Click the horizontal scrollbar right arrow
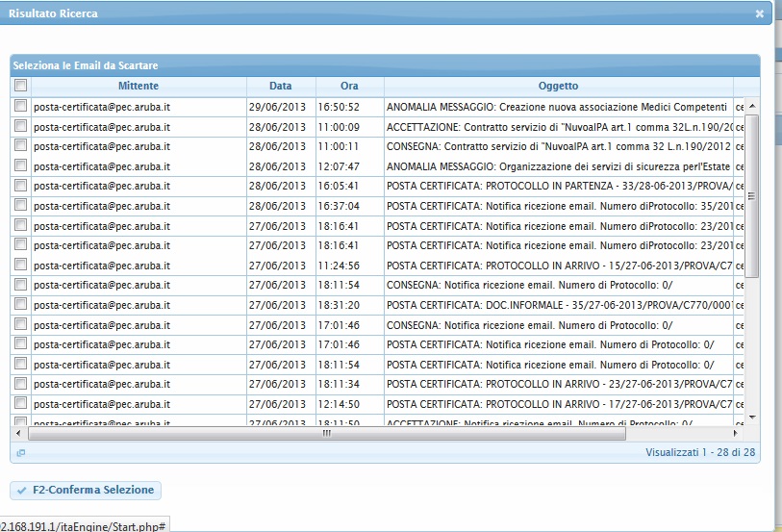Viewport: 782px width, 532px height. point(739,433)
